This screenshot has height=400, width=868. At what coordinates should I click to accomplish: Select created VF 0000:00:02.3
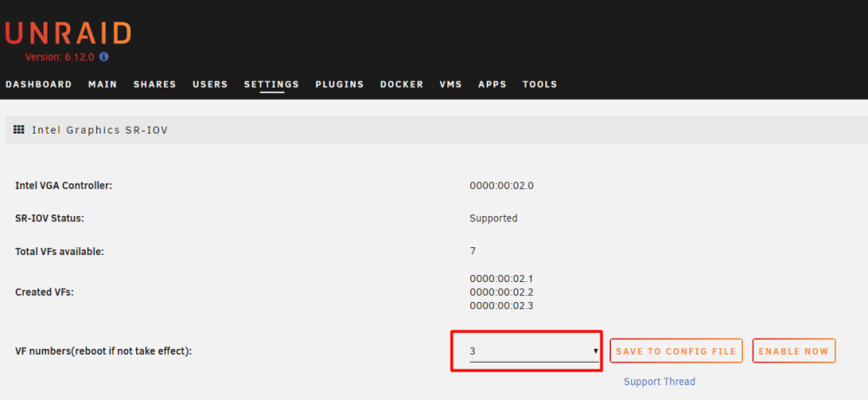[501, 306]
